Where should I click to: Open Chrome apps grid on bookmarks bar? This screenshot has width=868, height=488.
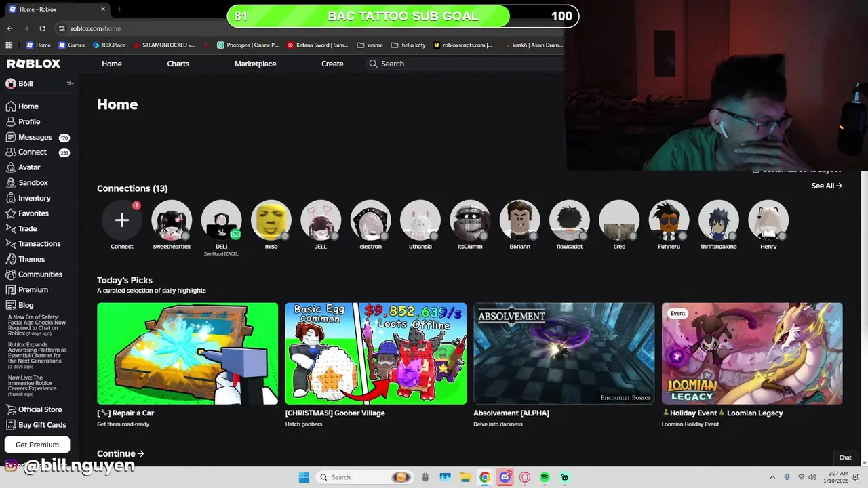click(9, 45)
